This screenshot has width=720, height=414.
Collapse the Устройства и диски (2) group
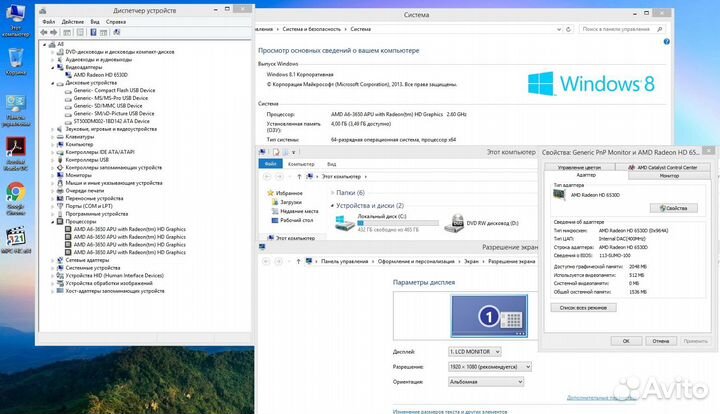[x=332, y=206]
